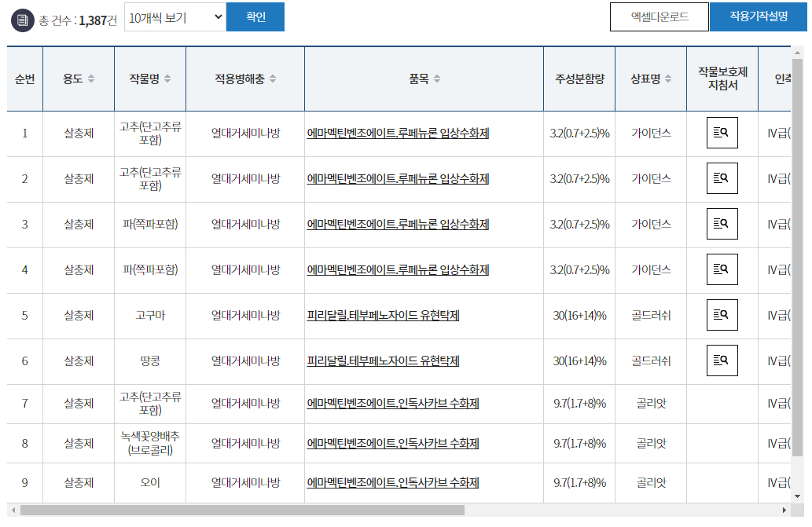Open 에마멕틴벤조에이트.인독사카브 수화제 link for 오이 row
This screenshot has height=527, width=812.
coord(392,483)
